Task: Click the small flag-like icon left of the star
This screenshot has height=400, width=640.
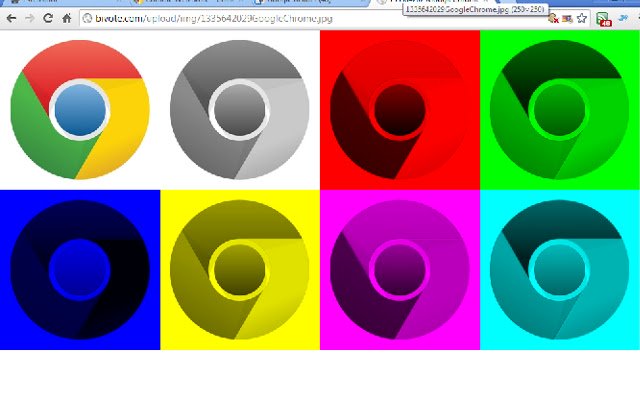Action: coord(567,18)
